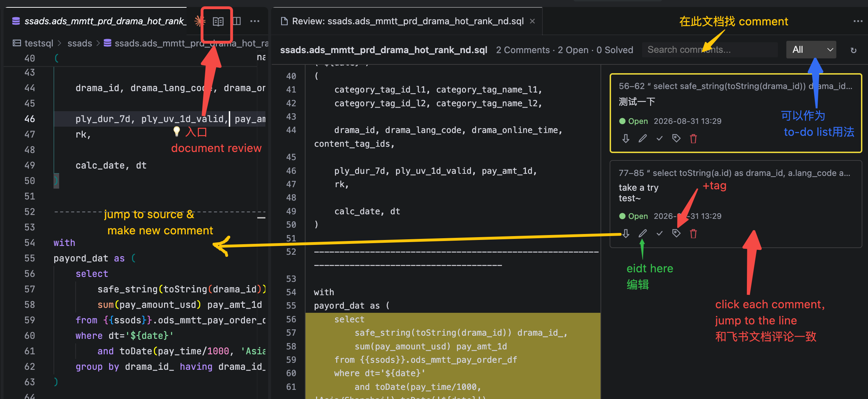Focus the Search comments field
The height and width of the screenshot is (399, 868).
point(710,50)
